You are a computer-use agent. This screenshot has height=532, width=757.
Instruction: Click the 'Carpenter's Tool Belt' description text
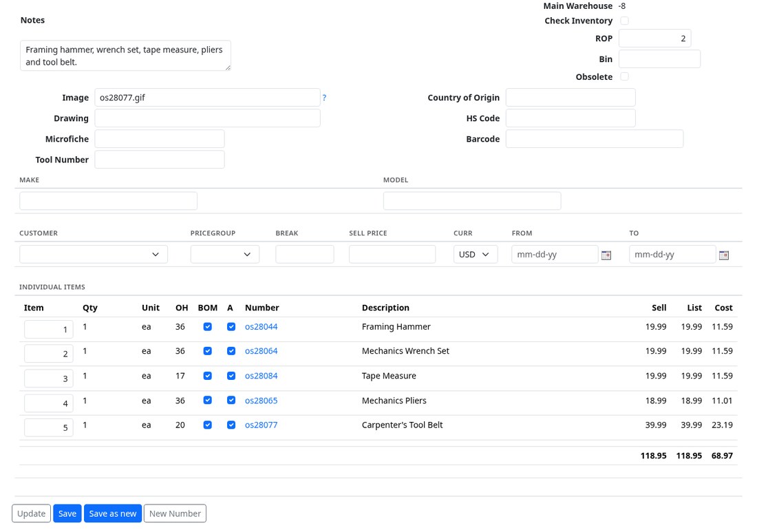(402, 425)
